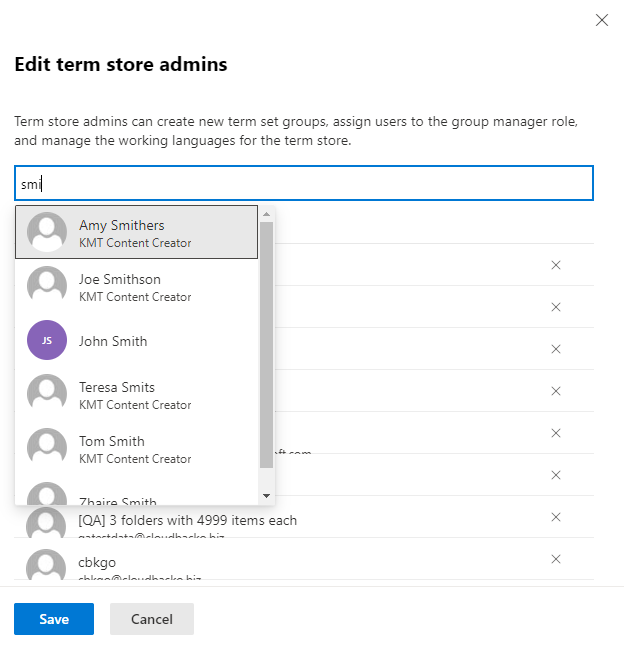This screenshot has height=646, width=624.
Task: Select Amy Smithers from the suggestions
Action: tap(136, 232)
